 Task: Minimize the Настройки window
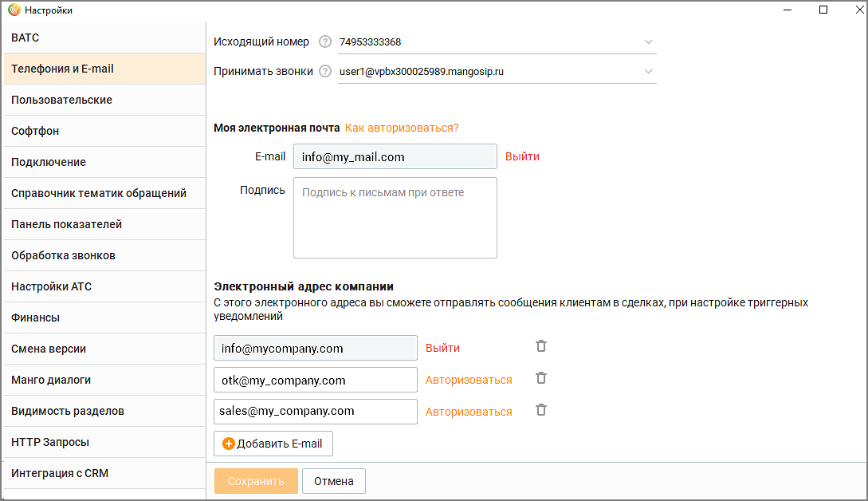coord(787,10)
